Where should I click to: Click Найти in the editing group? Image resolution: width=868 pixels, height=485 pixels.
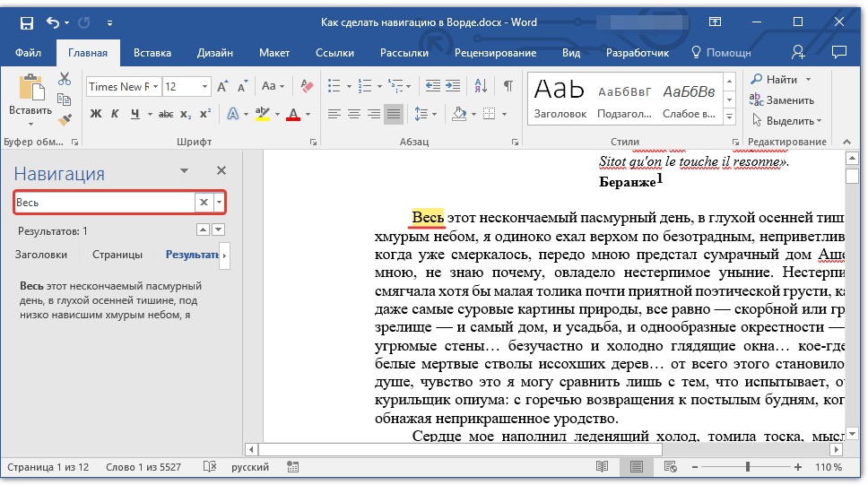pos(775,79)
